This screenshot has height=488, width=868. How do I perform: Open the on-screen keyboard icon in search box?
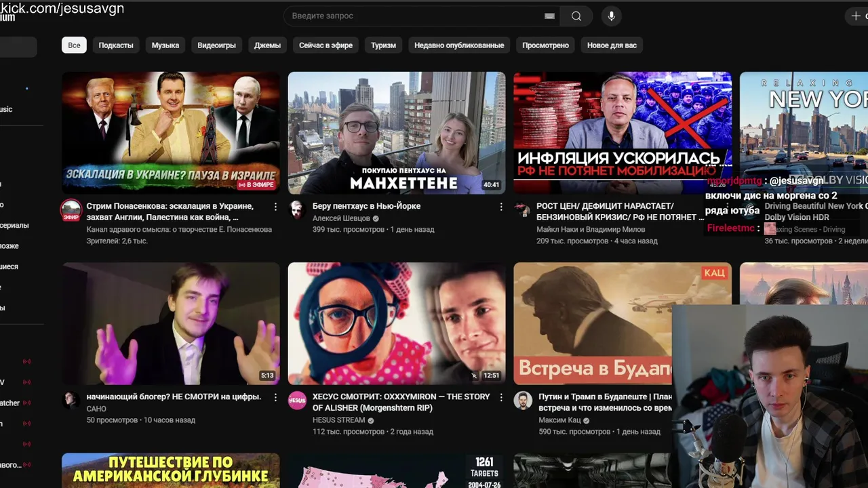(549, 16)
